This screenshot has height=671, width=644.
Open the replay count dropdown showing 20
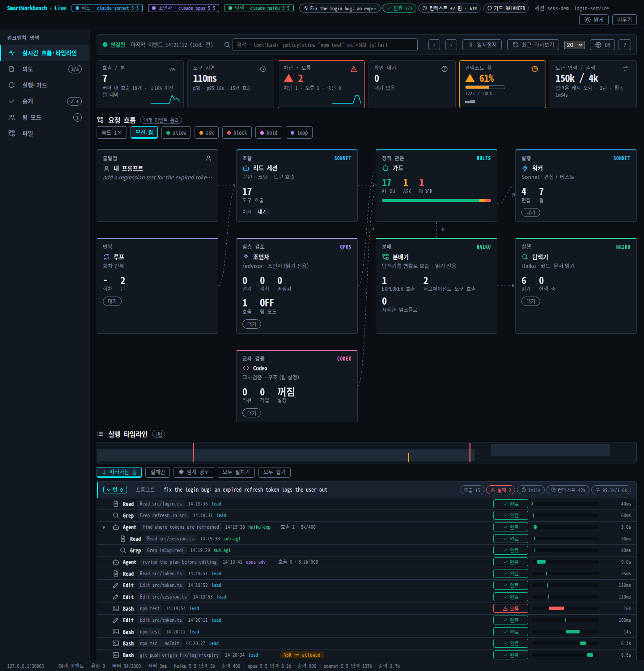575,45
